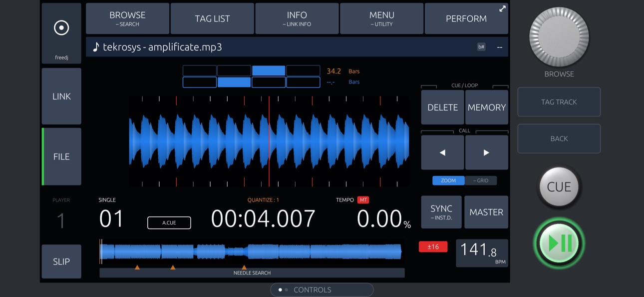Open the BROWSE – SEARCH tab
This screenshot has height=297, width=644.
(x=127, y=18)
